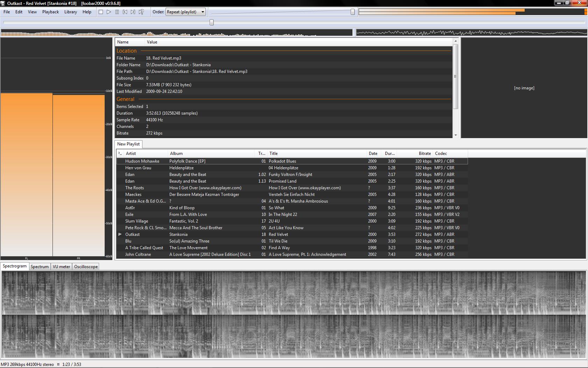Click the Sample Rate 44100 Hz value

click(x=154, y=120)
